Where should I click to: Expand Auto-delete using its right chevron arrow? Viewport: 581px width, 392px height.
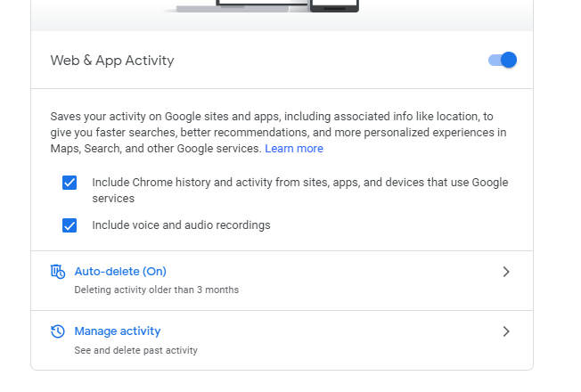[x=506, y=272]
